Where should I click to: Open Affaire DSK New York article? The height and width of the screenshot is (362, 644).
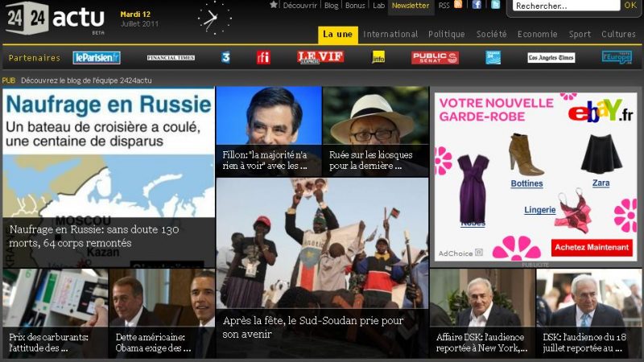(x=482, y=313)
